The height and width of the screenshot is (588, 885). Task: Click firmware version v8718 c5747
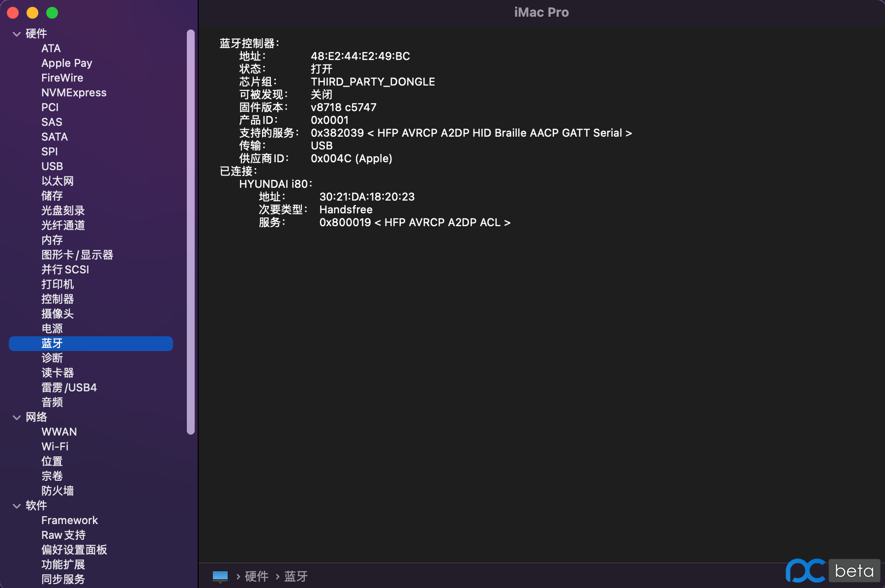pyautogui.click(x=344, y=107)
